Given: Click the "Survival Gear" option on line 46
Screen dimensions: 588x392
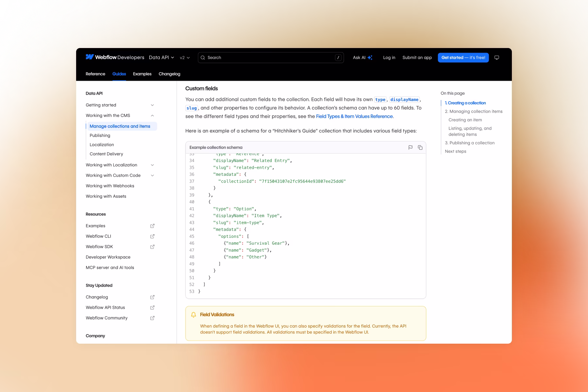Looking at the screenshot, I should pyautogui.click(x=267, y=243).
